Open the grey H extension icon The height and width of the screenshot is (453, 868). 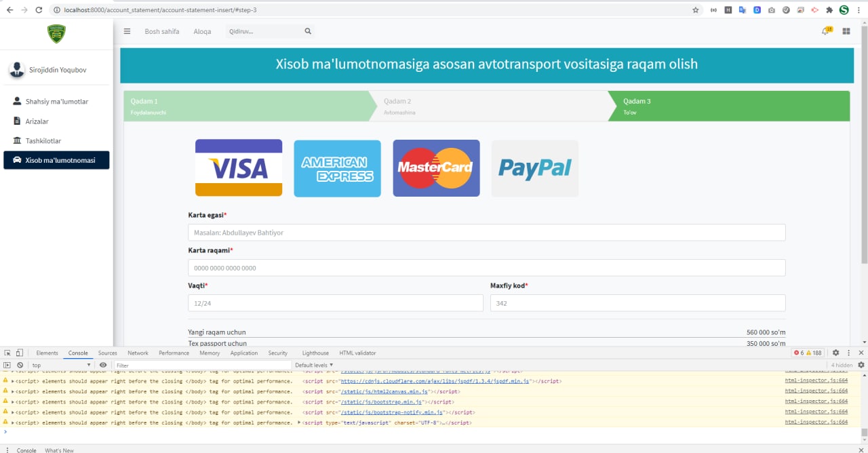point(728,10)
